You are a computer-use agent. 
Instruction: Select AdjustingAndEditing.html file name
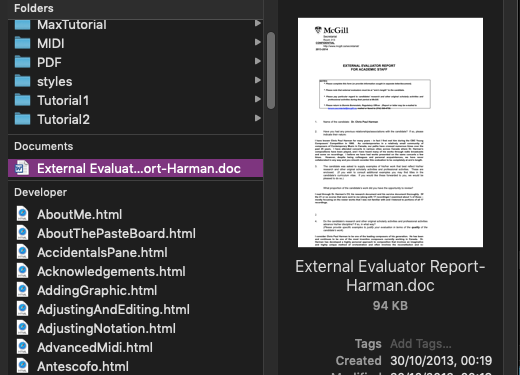tap(113, 310)
